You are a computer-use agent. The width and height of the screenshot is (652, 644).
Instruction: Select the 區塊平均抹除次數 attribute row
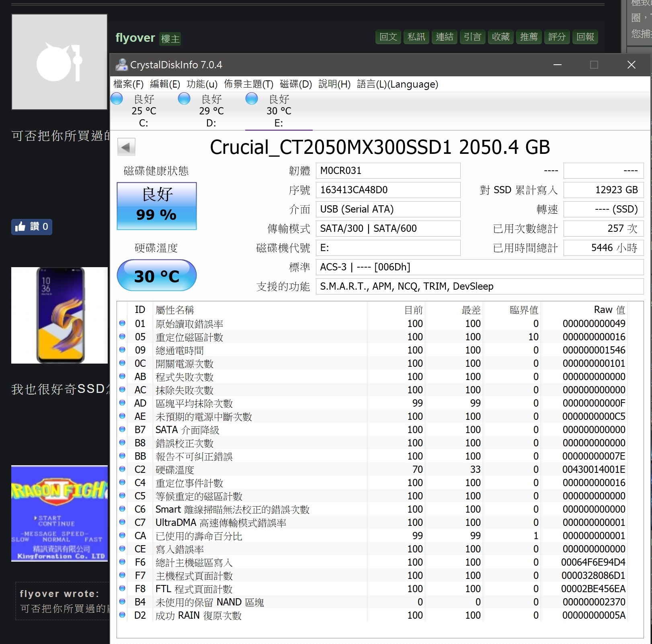coord(372,403)
